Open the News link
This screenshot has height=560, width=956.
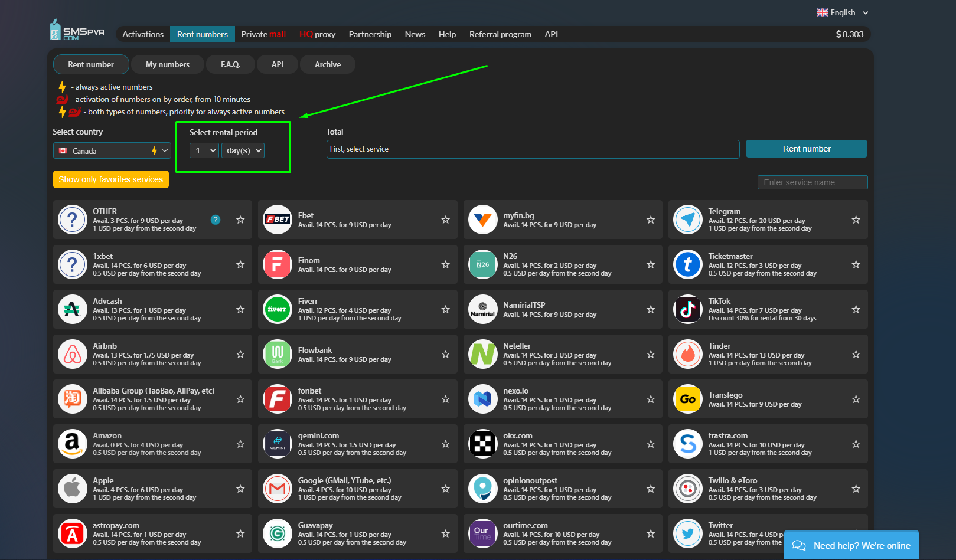click(x=415, y=34)
